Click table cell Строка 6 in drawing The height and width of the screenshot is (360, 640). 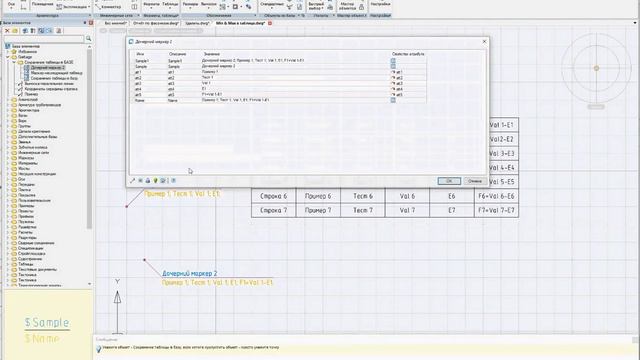tap(273, 196)
